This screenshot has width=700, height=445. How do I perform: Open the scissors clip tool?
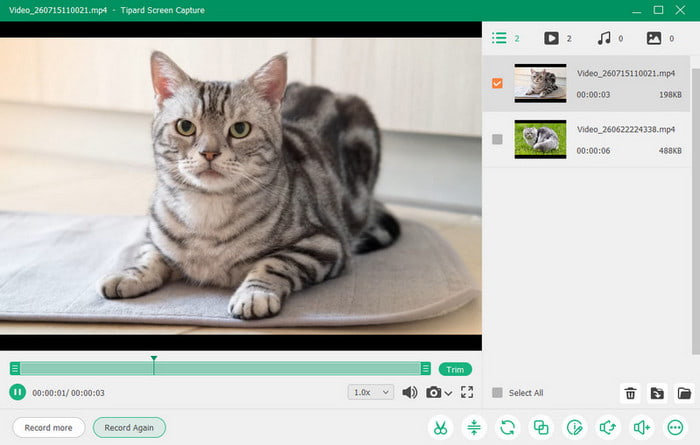coord(440,428)
